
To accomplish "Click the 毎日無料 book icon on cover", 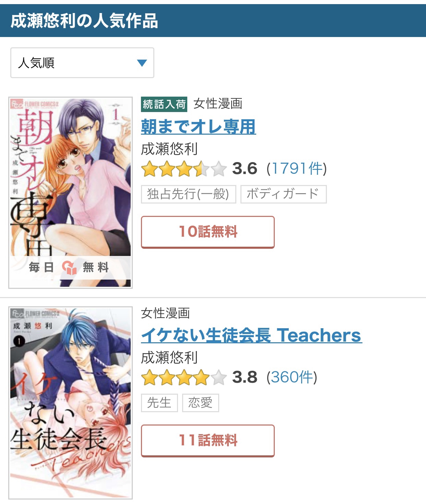I will [x=69, y=268].
